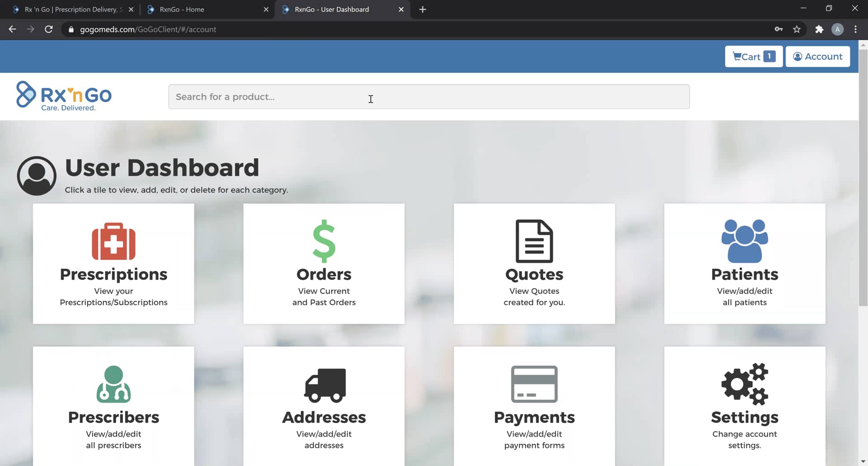The image size is (868, 466).
Task: Click the 'Change account settings.' text
Action: (x=745, y=440)
